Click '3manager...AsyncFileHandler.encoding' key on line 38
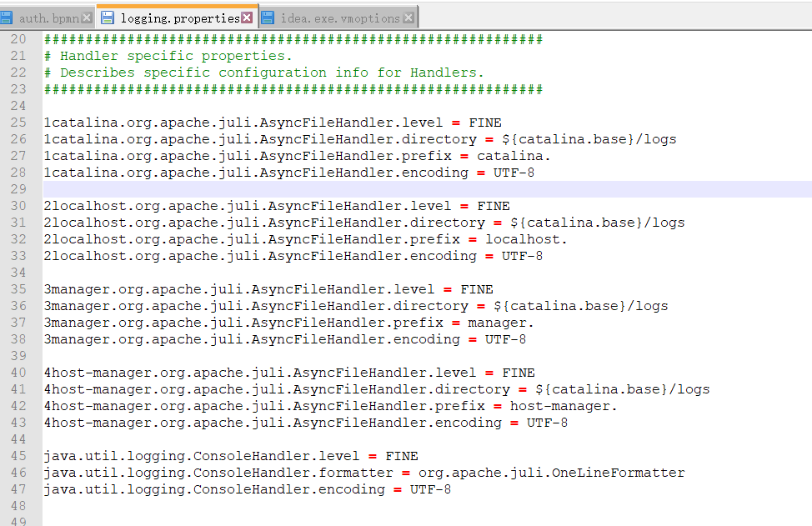 coord(253,339)
